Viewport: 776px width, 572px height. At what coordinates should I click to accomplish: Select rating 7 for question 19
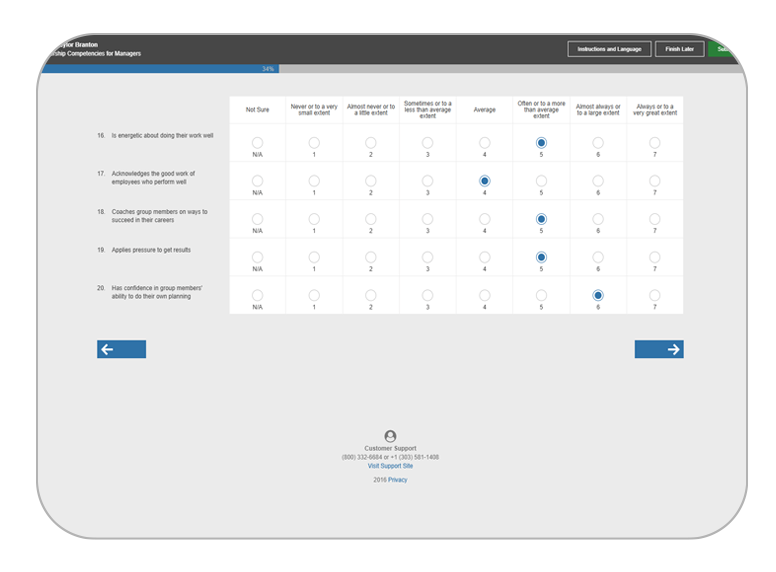click(x=655, y=257)
